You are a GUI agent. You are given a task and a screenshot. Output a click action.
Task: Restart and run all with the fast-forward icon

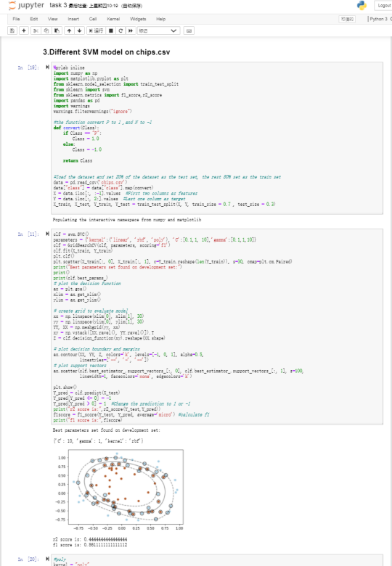coord(131,30)
